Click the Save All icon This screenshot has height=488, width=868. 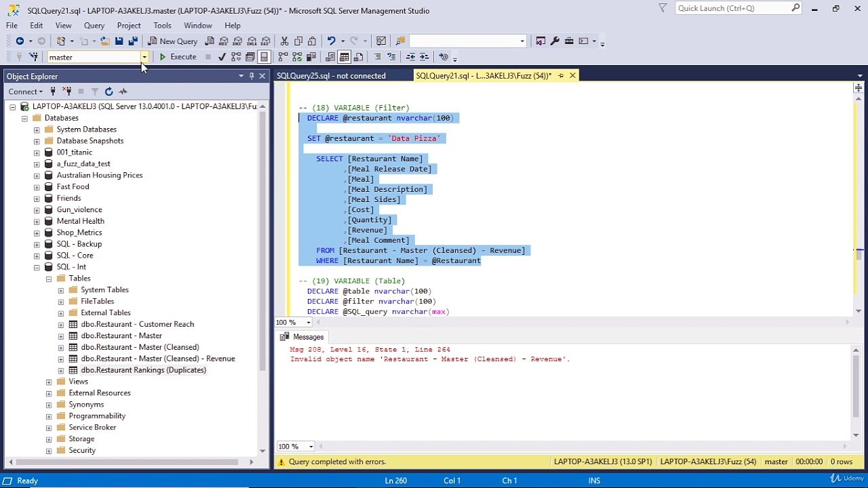click(134, 41)
